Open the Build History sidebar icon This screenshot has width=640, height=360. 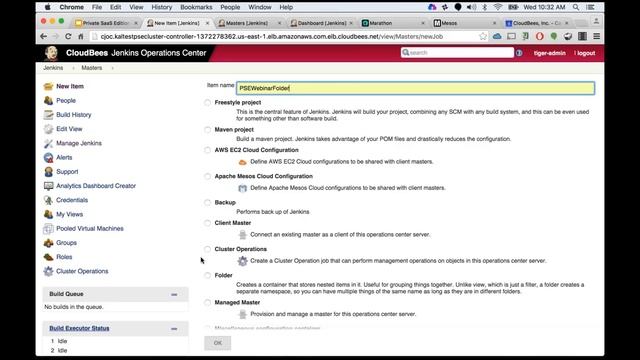click(48, 115)
